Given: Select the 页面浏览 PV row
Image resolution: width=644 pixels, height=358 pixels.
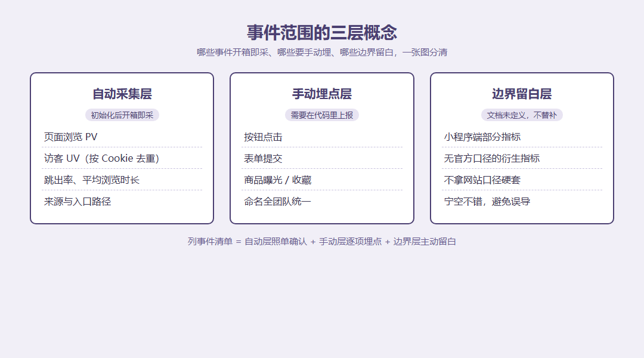Looking at the screenshot, I should [x=122, y=137].
